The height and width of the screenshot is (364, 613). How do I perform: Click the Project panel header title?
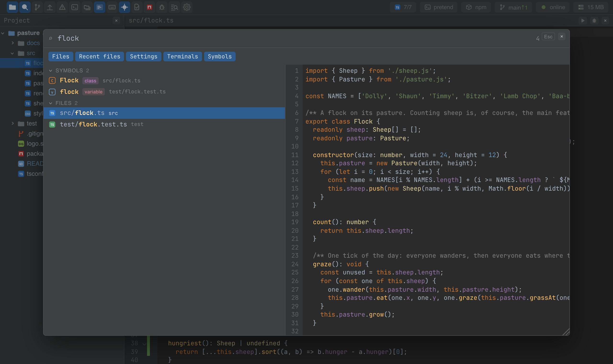(17, 21)
